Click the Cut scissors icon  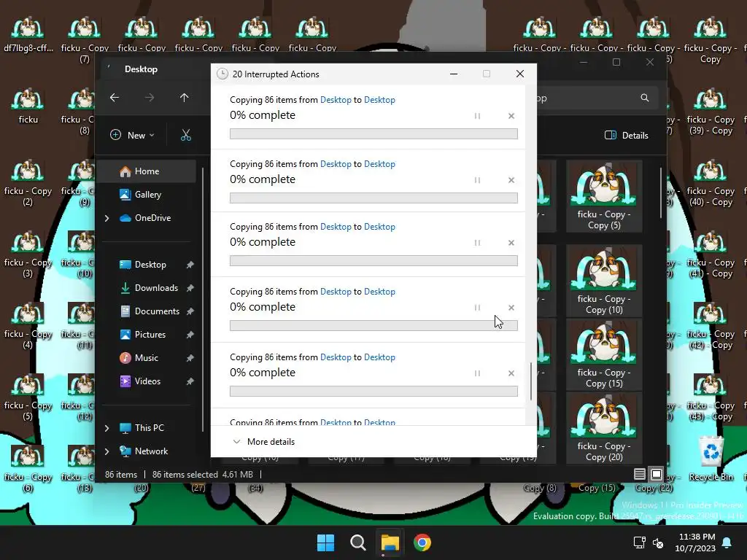point(186,135)
